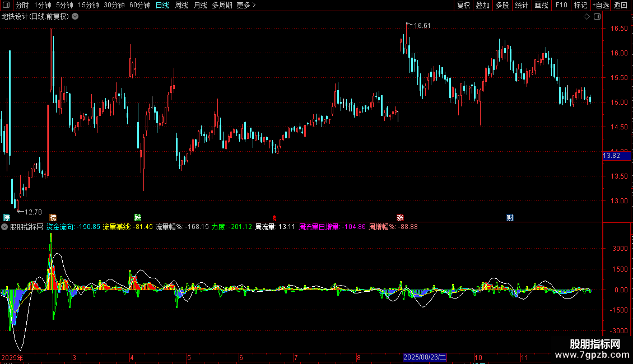Click the 2025年 time axis label
633x364 pixels.
click(12, 357)
